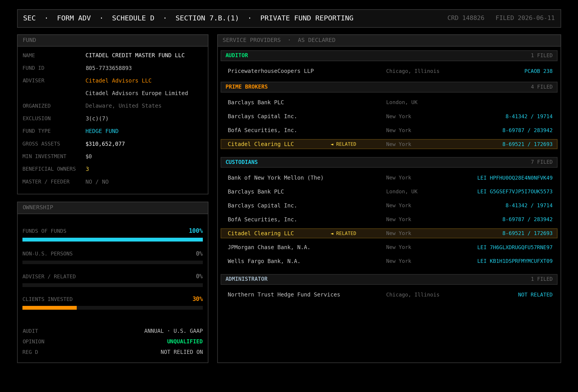
Task: Open the PCAOB 238 identifier
Action: [x=538, y=71]
